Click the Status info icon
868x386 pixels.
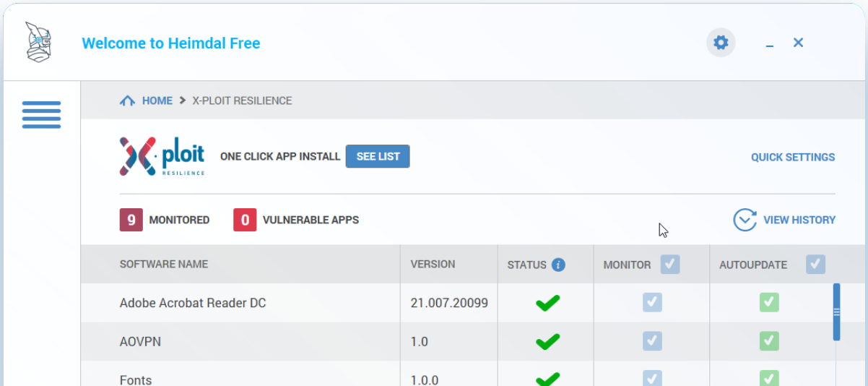558,265
